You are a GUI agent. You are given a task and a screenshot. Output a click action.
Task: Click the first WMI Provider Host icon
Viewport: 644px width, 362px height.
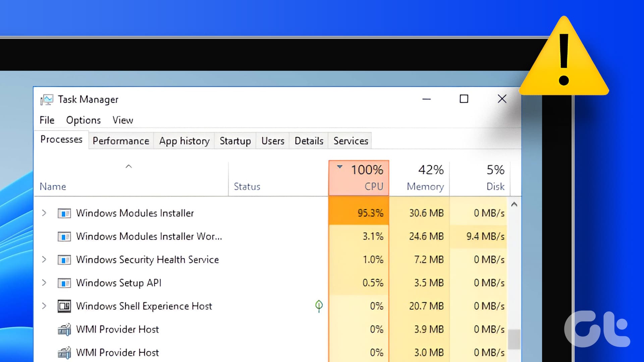[x=64, y=329]
